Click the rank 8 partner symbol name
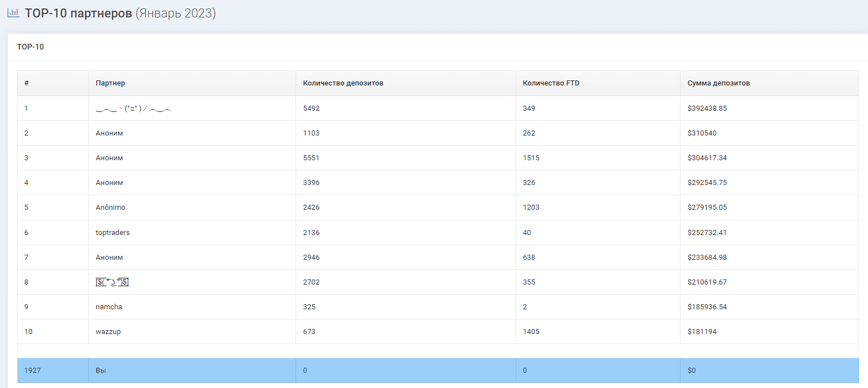Screen dimensions: 868x388 113,282
